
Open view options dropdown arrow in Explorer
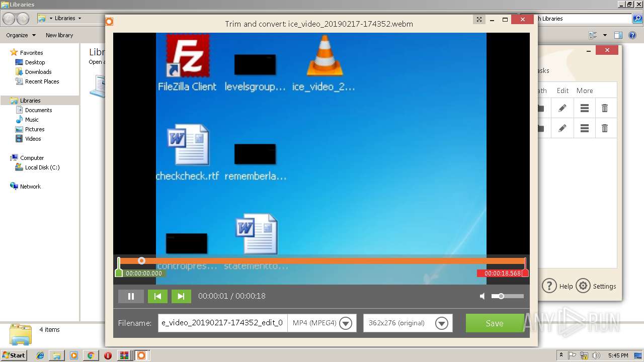[605, 35]
